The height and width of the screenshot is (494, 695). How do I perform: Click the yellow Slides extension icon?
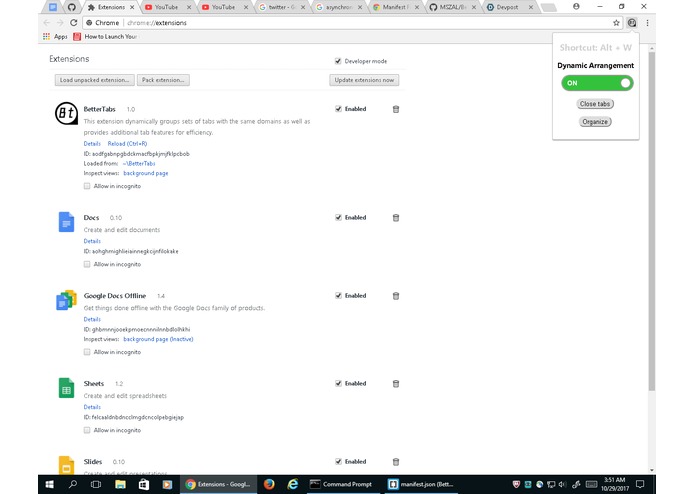coord(66,465)
